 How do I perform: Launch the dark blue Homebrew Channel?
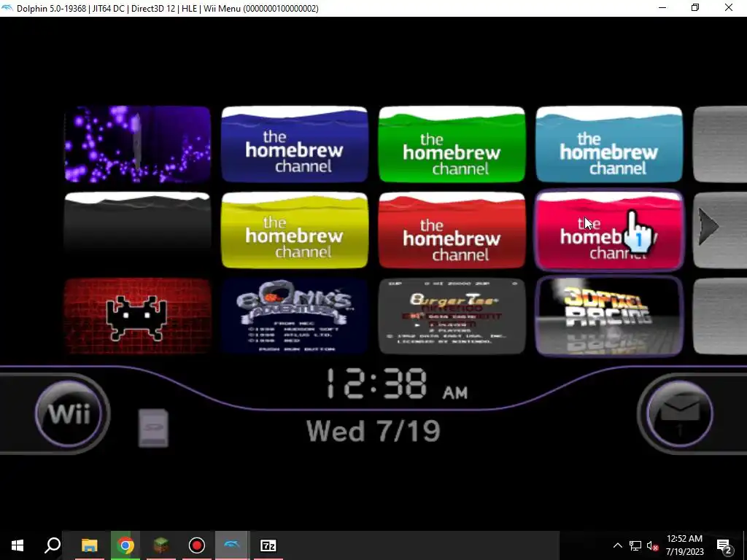pos(295,144)
